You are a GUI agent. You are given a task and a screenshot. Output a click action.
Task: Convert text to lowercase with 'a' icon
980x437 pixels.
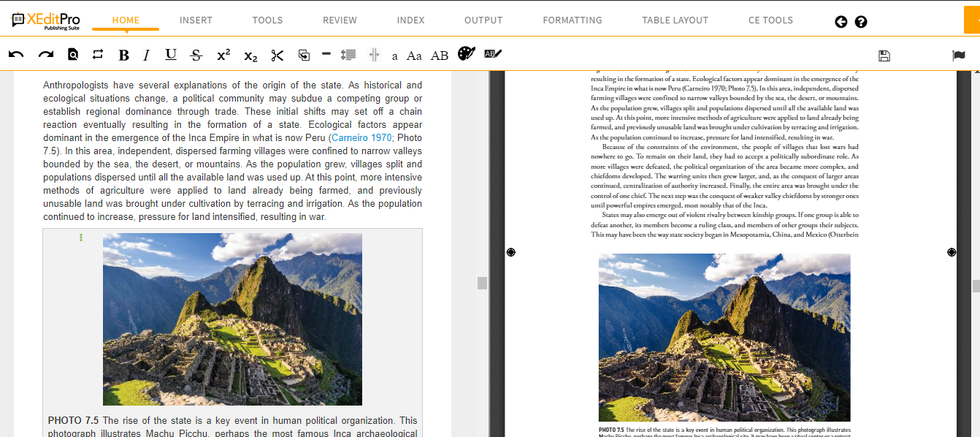[395, 56]
